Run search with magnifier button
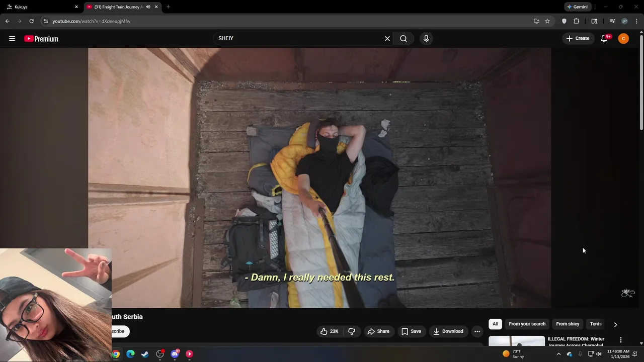 [x=404, y=39]
